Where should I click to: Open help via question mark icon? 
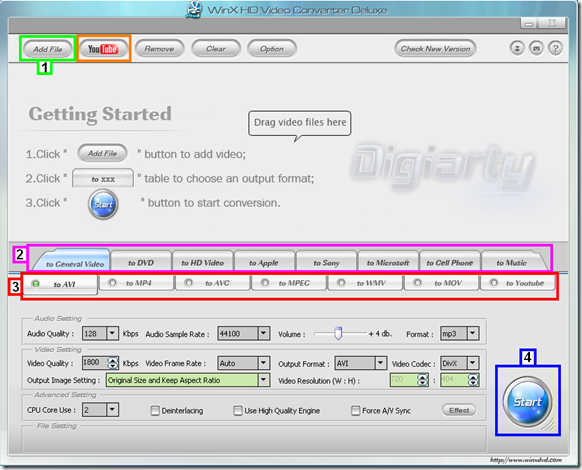(x=555, y=48)
